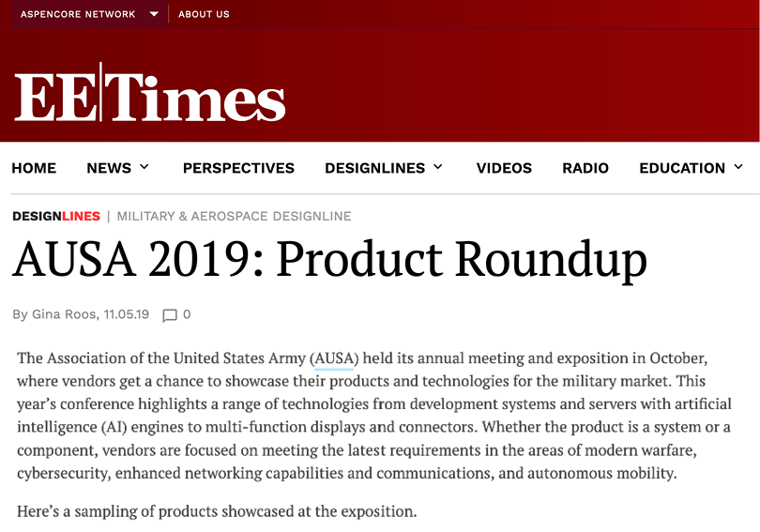Click the article title AUSA 2019: Product Roundup

click(x=329, y=260)
